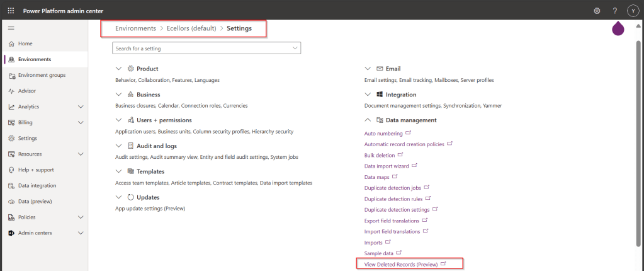The image size is (644, 271).
Task: Click the settings gear icon in header
Action: [597, 11]
